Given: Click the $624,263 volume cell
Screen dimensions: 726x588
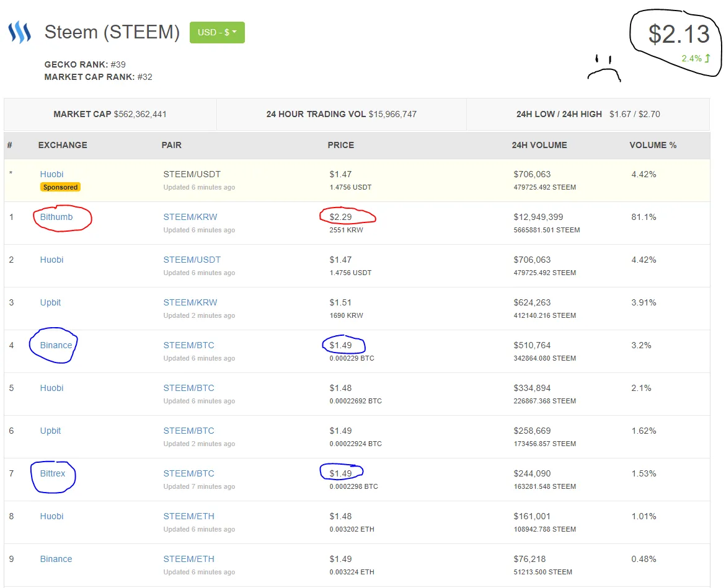Looking at the screenshot, I should pos(532,302).
